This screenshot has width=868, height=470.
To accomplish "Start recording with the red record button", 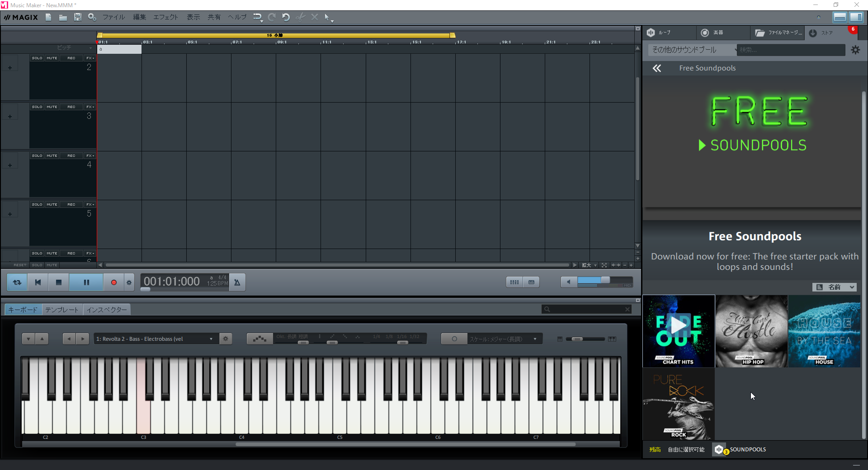I will pos(114,282).
